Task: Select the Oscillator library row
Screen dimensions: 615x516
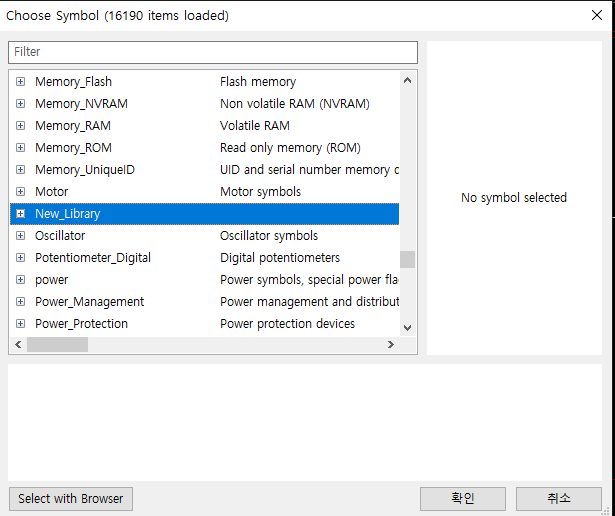Action: [x=204, y=236]
